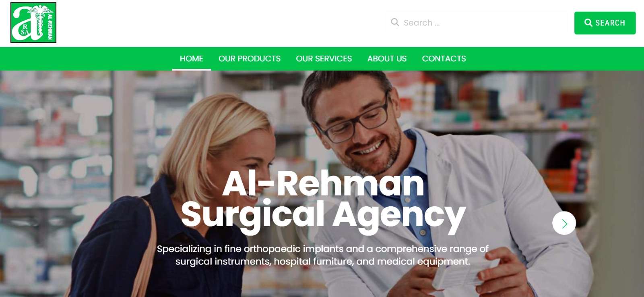
Task: Click the hero subtitle about orthopaedic implants
Action: point(323,255)
